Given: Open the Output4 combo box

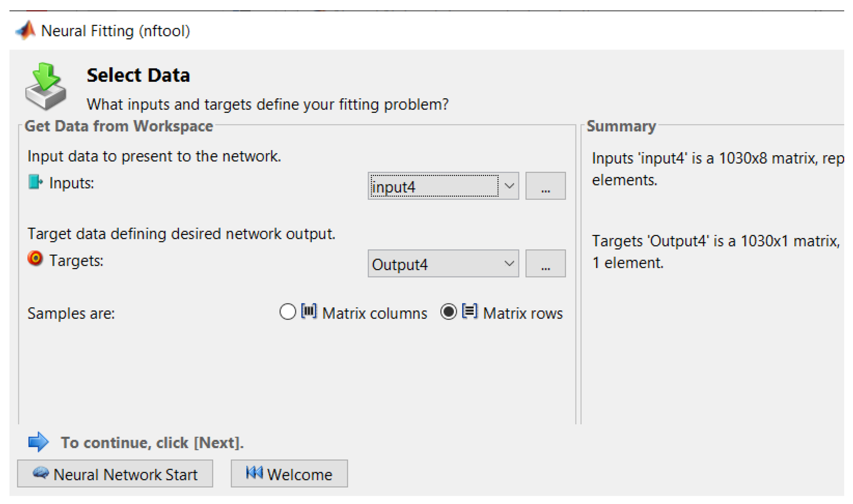Looking at the screenshot, I should pyautogui.click(x=434, y=264).
